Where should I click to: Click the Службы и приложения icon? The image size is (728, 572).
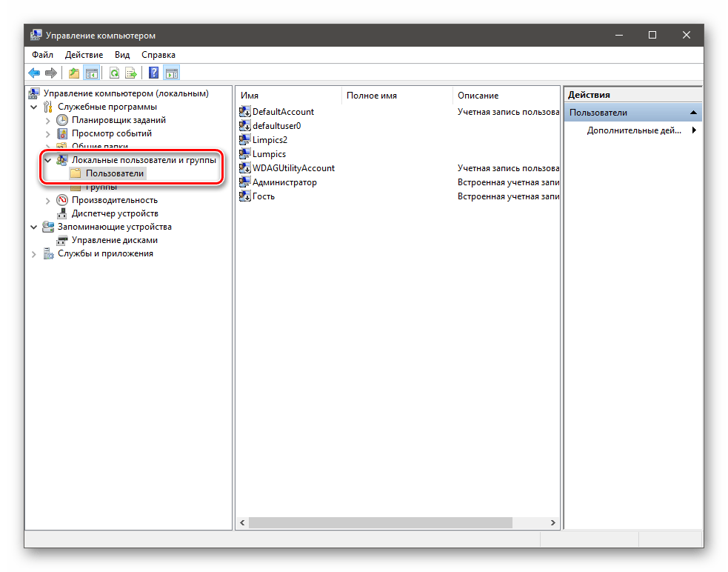[x=48, y=253]
